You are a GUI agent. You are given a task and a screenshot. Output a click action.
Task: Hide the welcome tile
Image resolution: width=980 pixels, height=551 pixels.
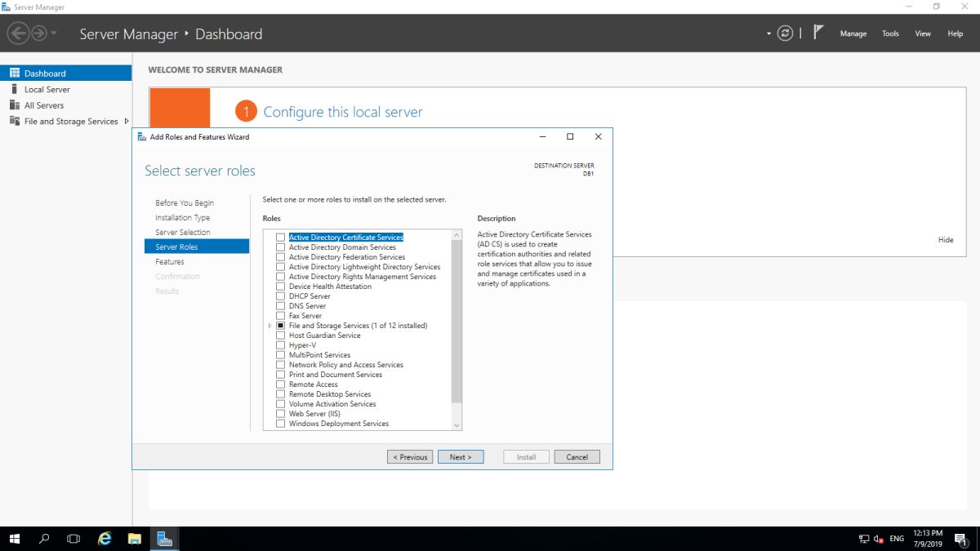(946, 240)
